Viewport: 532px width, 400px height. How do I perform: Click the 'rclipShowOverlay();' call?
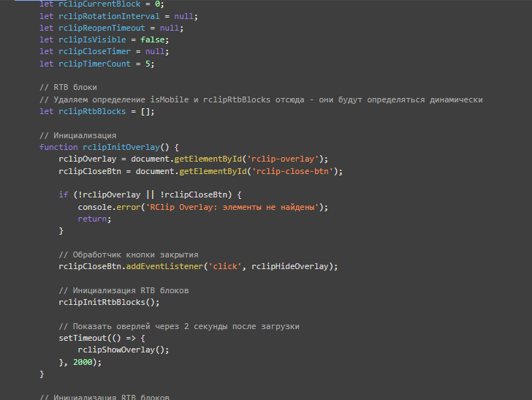tap(123, 350)
